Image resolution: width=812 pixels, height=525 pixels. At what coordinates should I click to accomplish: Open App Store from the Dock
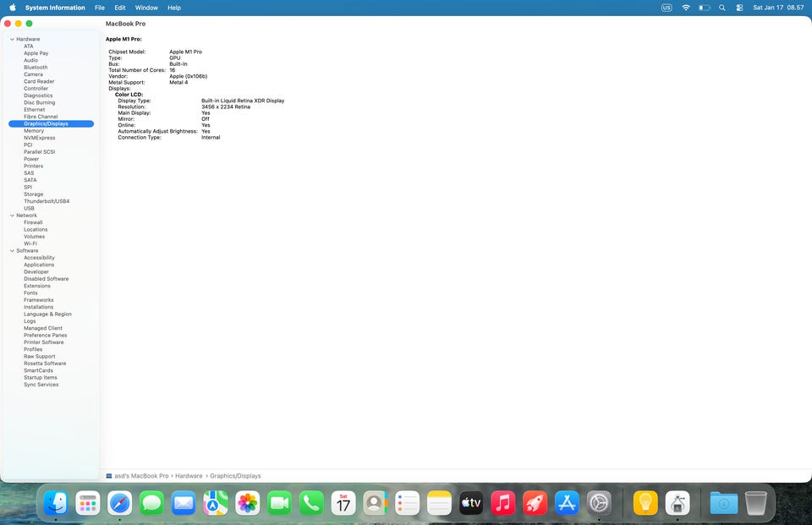click(567, 503)
